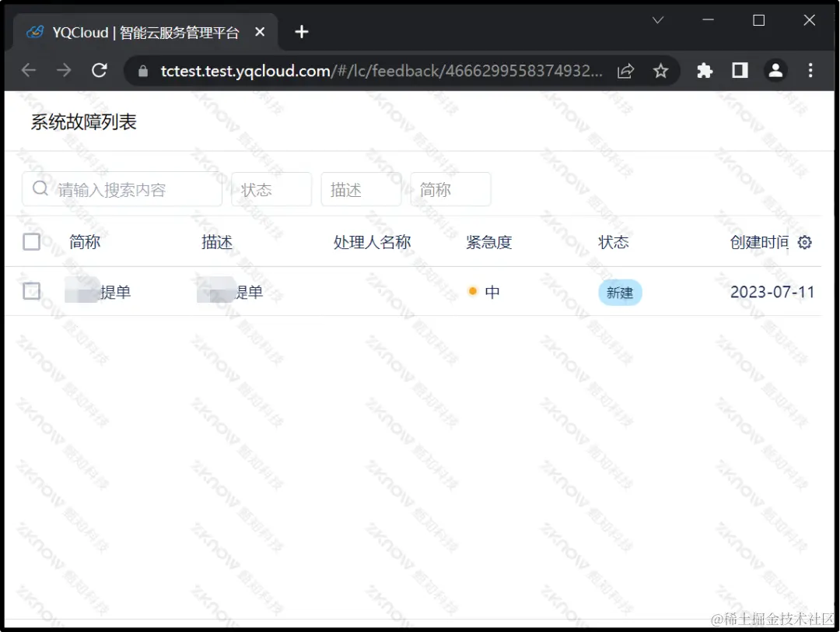Click the 状态 column header

(x=613, y=242)
